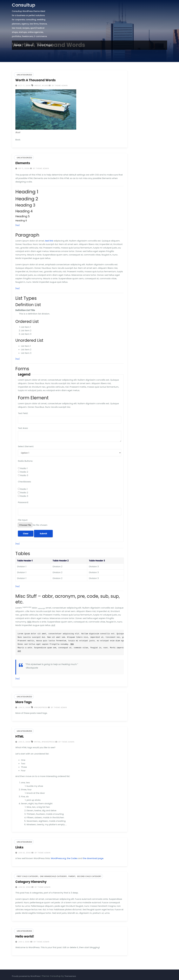Open the Option 1 select dropdown

[70, 453]
